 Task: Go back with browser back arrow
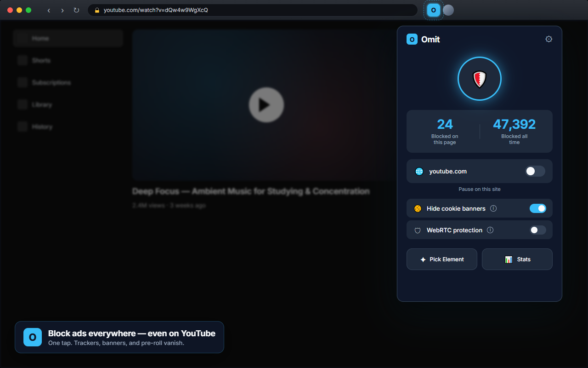click(x=49, y=10)
